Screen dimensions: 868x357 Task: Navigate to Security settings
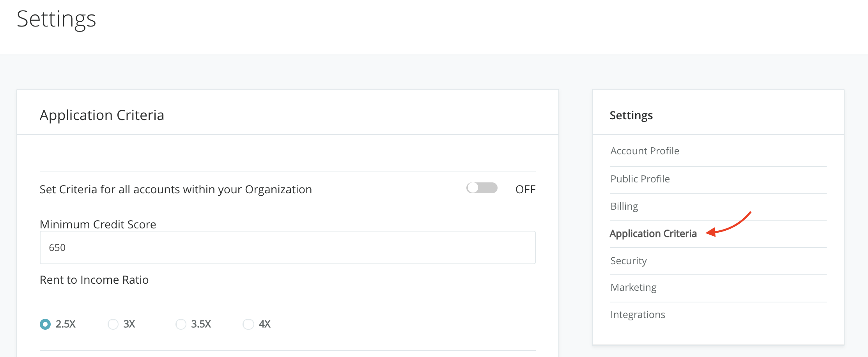tap(628, 261)
